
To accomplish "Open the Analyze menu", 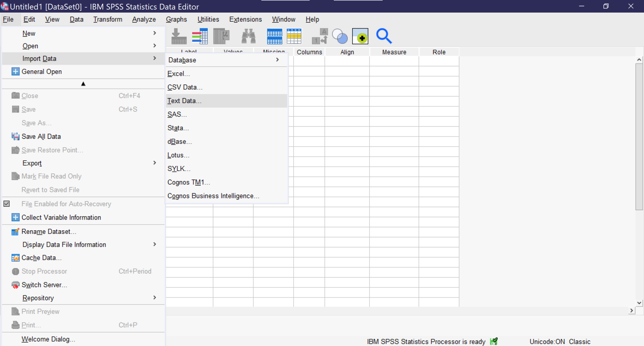I will tap(144, 19).
